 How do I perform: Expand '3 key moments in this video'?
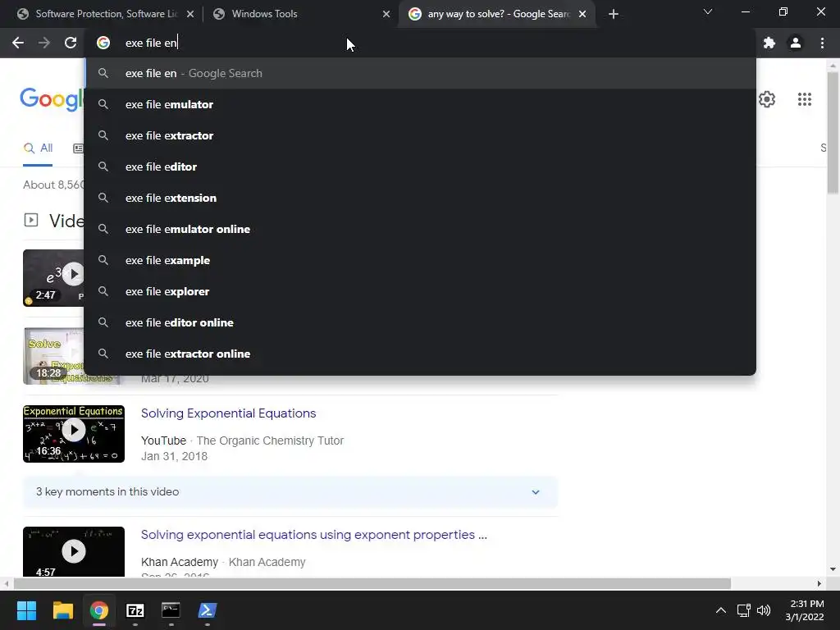(290, 492)
